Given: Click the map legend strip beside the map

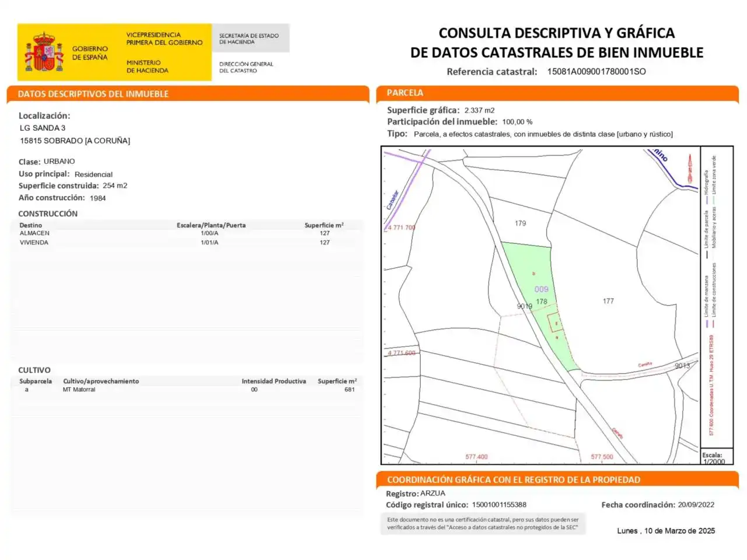Looking at the screenshot, I should [717, 296].
